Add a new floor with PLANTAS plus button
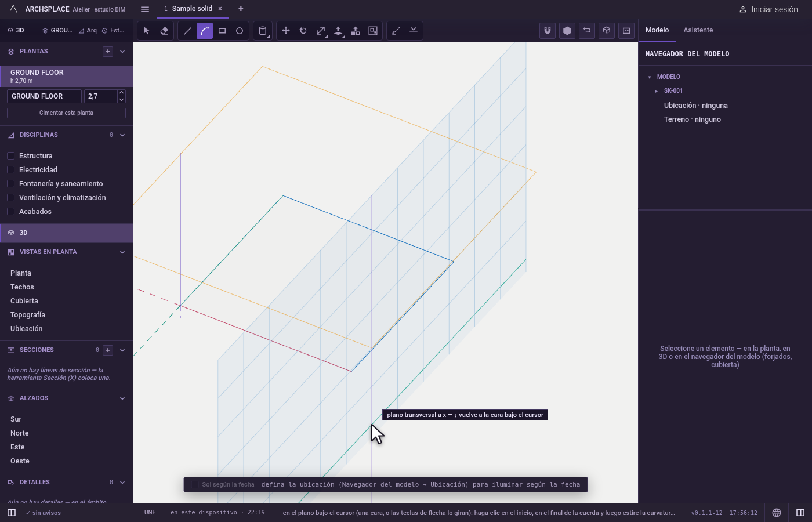 (108, 52)
